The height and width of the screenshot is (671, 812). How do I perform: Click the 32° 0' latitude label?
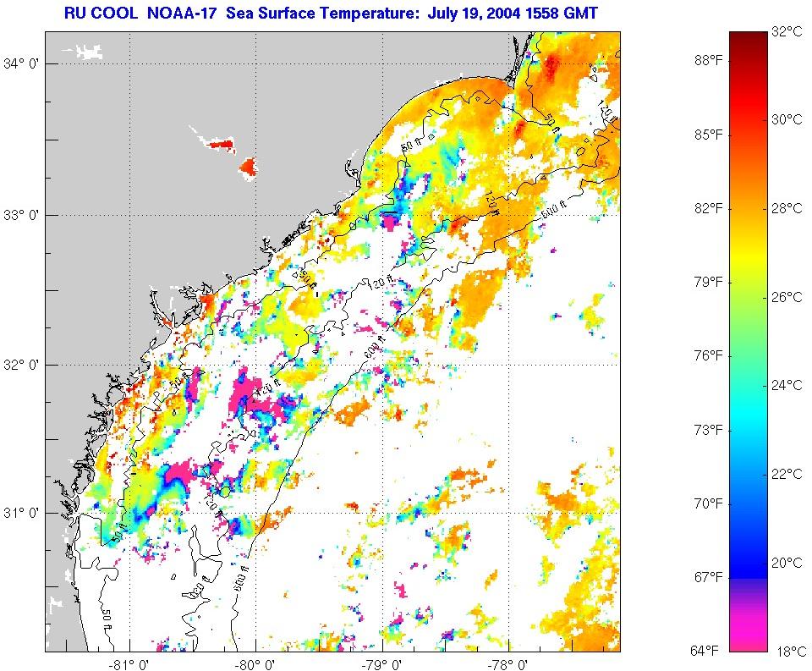(21, 365)
